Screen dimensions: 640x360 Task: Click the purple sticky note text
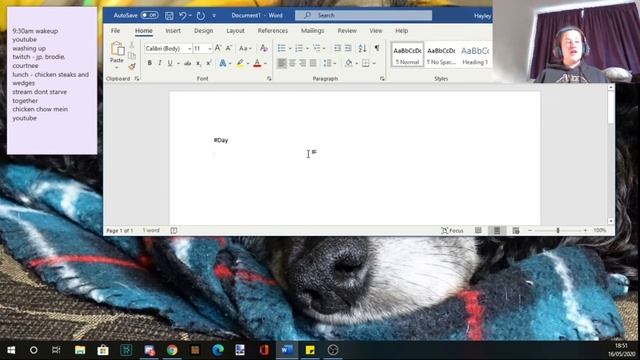[x=51, y=74]
